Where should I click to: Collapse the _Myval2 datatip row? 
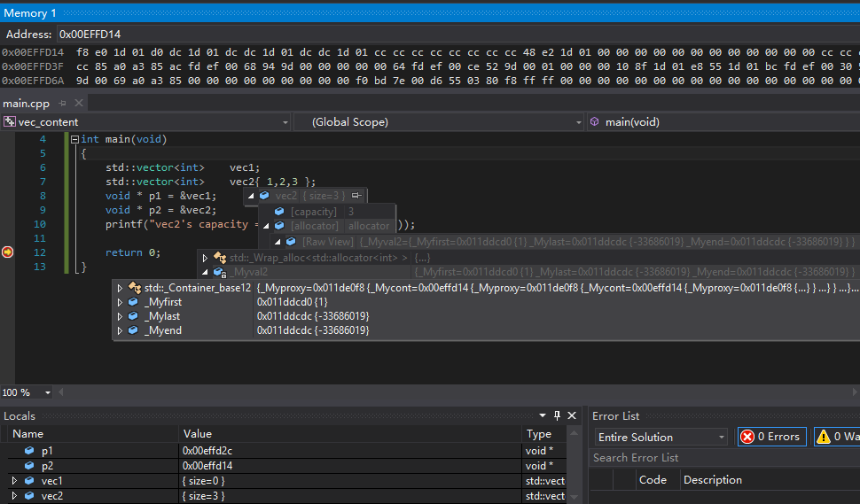(205, 272)
